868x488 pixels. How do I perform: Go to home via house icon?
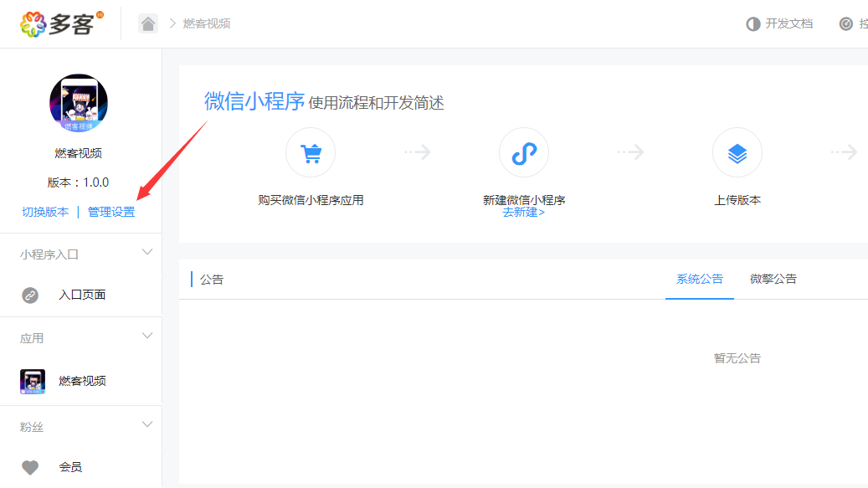point(148,23)
